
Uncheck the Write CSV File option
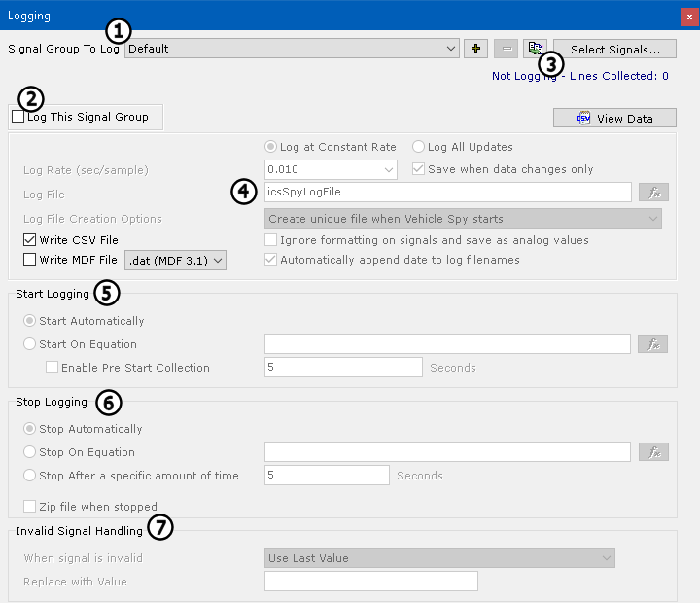[29, 240]
